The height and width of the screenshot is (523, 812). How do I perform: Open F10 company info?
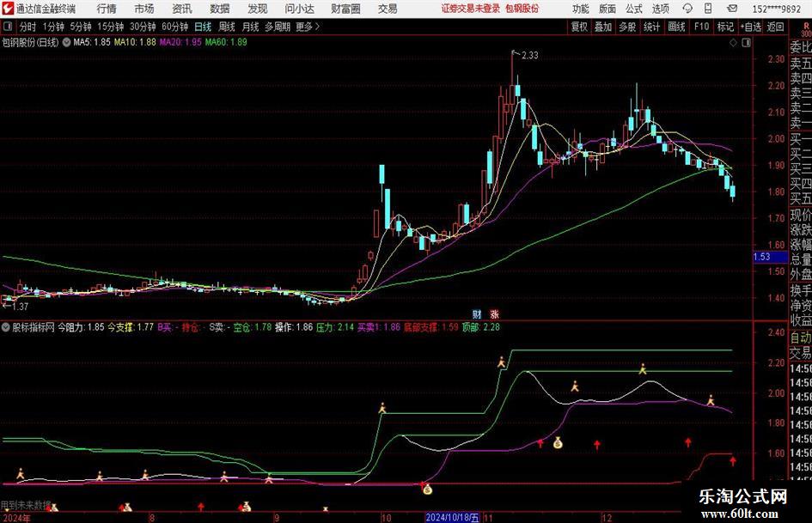click(x=702, y=27)
